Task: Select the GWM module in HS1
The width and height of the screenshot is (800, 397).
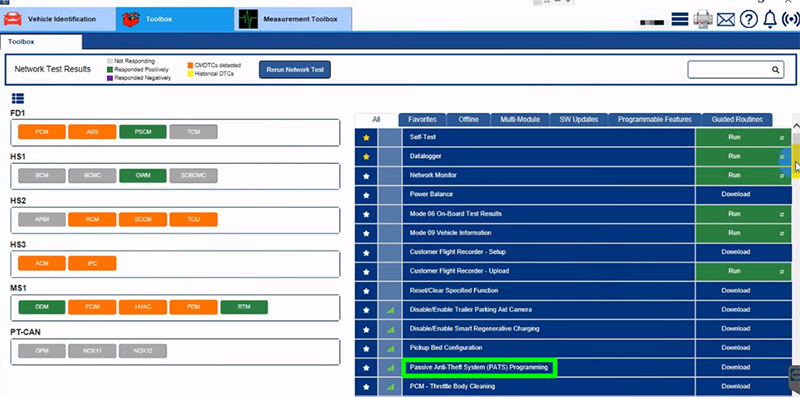Action: 143,176
